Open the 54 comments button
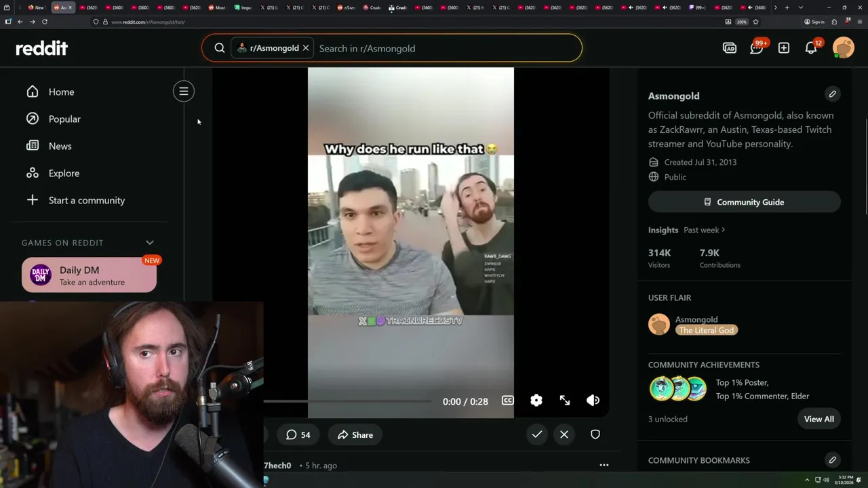 pos(298,434)
